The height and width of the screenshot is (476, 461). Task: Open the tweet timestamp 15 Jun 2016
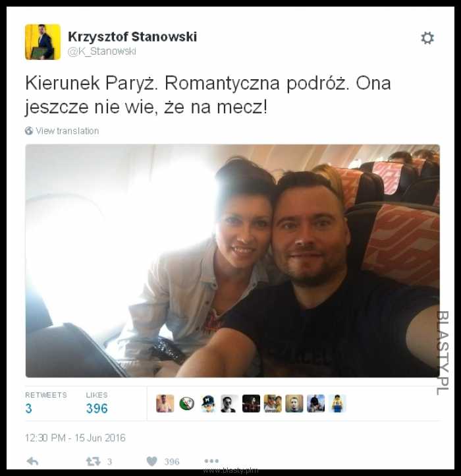point(75,438)
